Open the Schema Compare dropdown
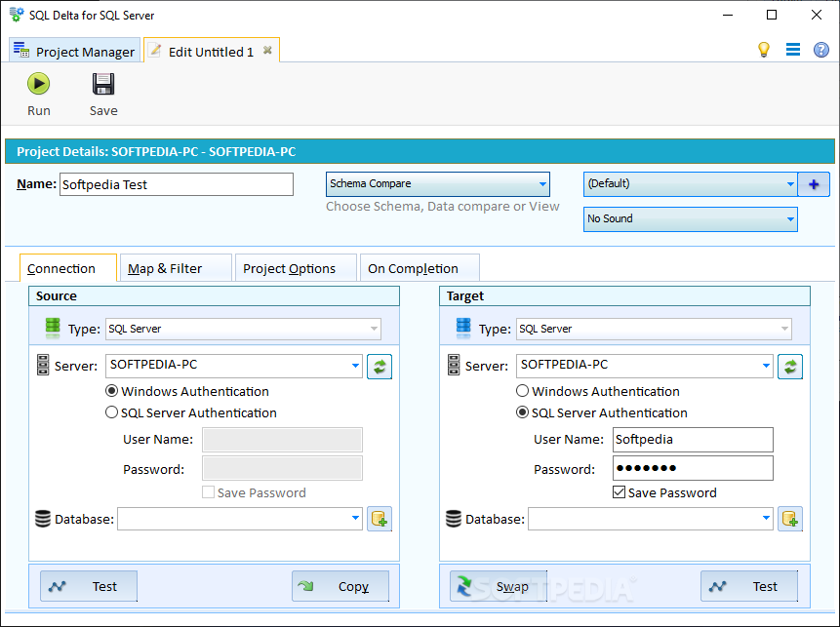 (438, 184)
